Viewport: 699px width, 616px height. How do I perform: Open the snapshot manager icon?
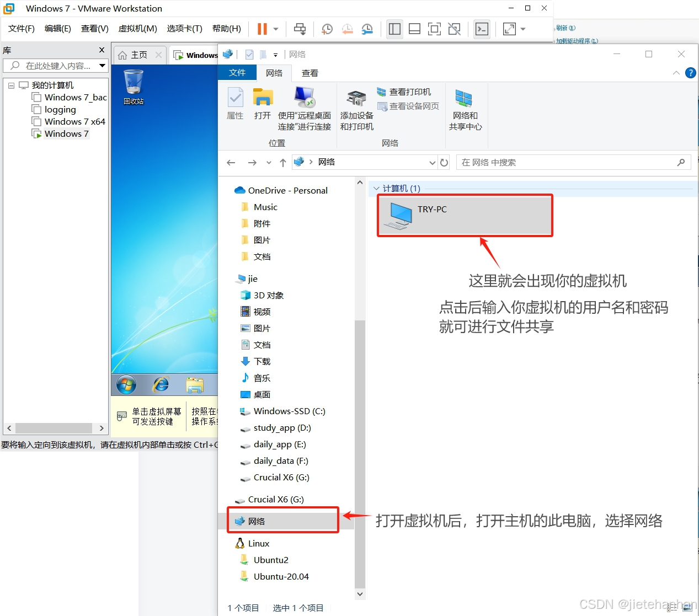tap(367, 29)
